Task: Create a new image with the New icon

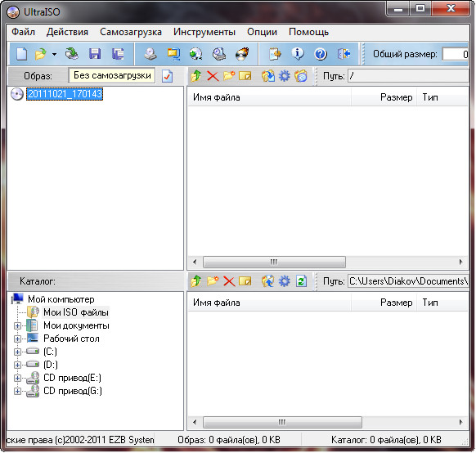Action: (21, 54)
